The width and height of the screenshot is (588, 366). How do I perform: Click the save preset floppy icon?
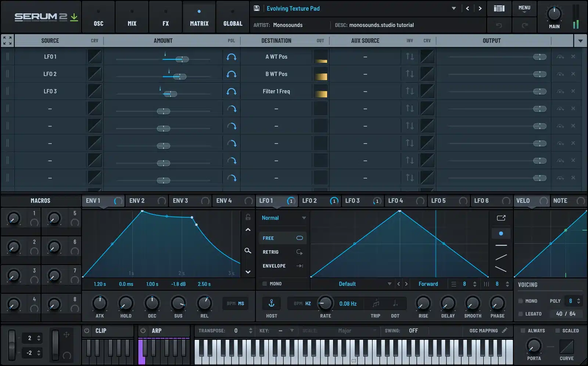click(x=257, y=8)
